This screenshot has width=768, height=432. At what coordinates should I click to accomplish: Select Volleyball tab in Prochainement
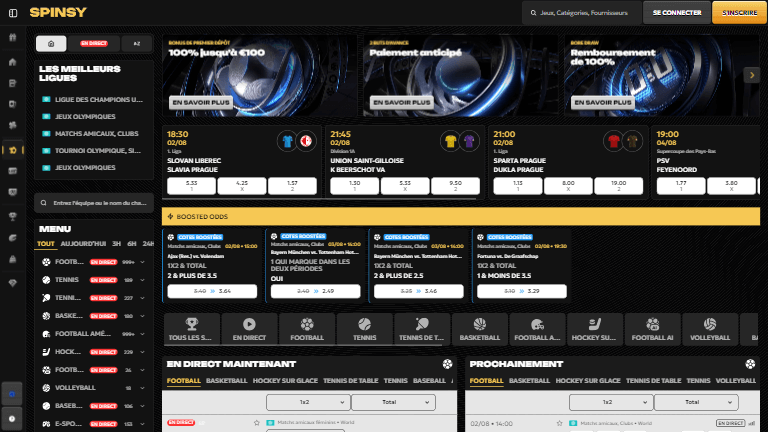[x=736, y=381]
